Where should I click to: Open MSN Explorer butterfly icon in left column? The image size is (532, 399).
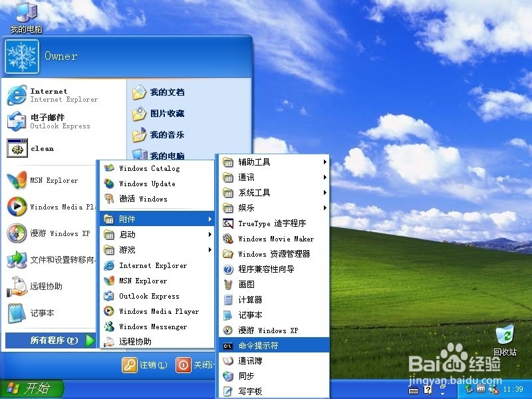[x=17, y=180]
